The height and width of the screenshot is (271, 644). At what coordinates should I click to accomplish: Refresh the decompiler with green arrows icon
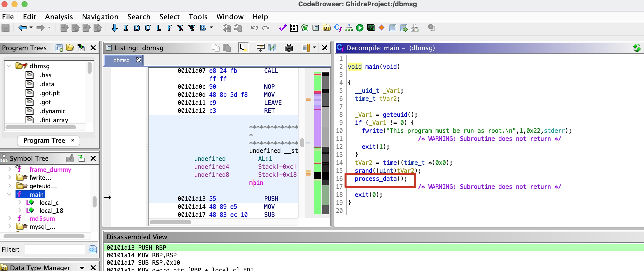coord(637,48)
